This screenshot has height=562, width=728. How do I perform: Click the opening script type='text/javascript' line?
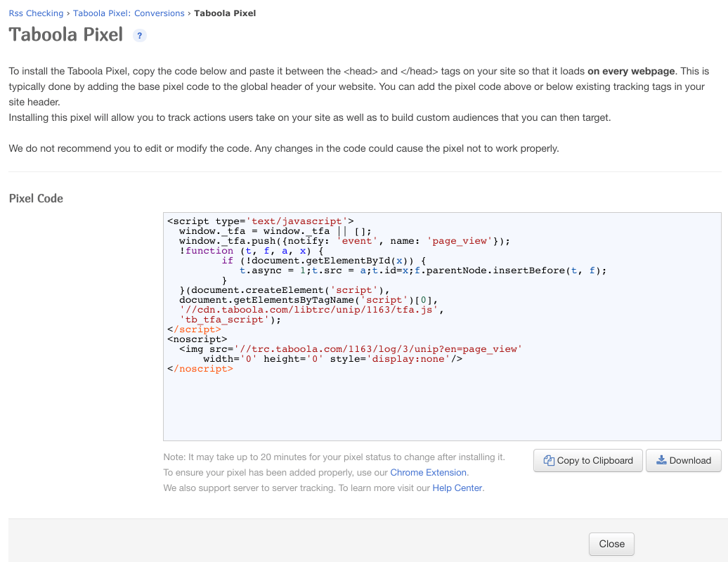[261, 221]
